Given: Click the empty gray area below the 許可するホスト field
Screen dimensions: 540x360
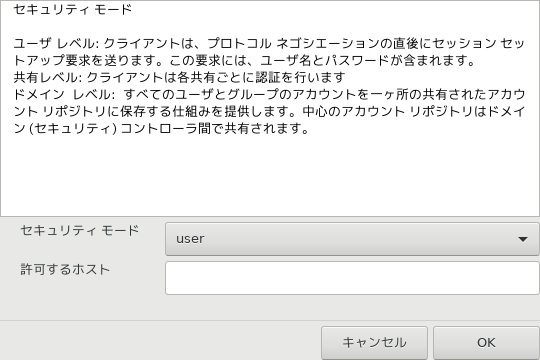Looking at the screenshot, I should click(x=270, y=307).
